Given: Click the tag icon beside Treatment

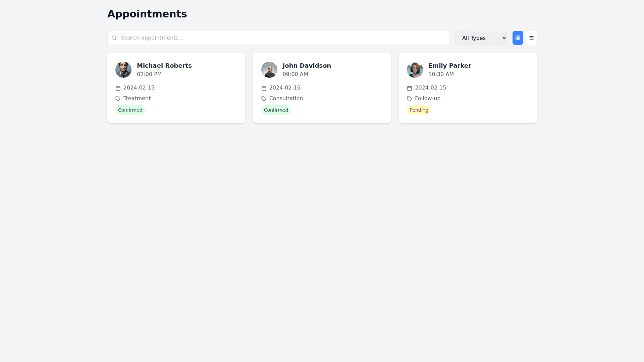Looking at the screenshot, I should (x=118, y=99).
